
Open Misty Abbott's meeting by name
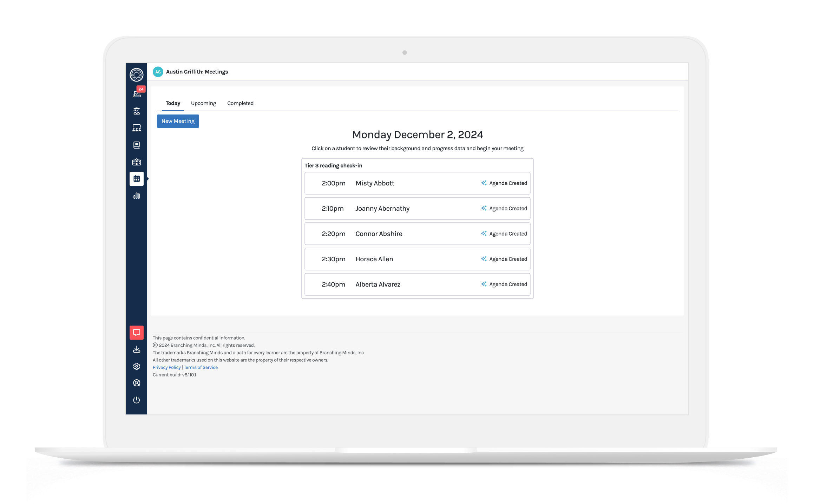375,183
